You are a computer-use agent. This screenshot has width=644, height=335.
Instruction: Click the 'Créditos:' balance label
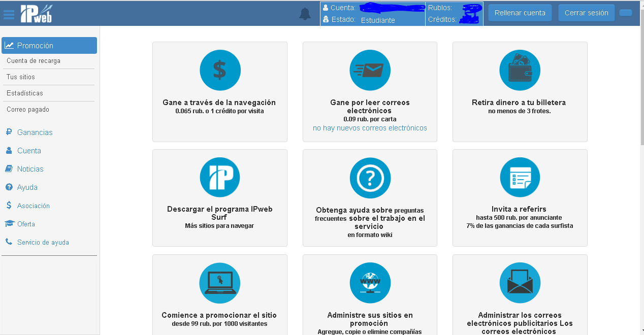pos(442,19)
